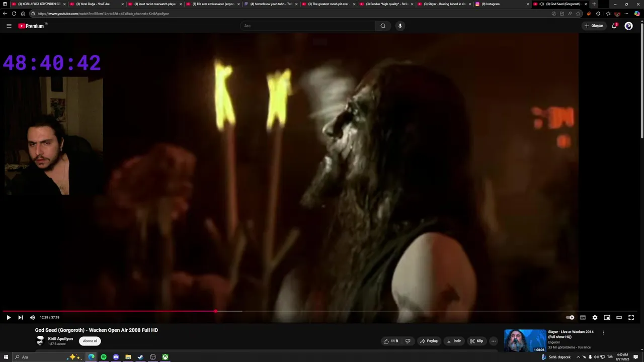Open the YouTube account avatar menu
The image size is (644, 362).
(x=628, y=26)
